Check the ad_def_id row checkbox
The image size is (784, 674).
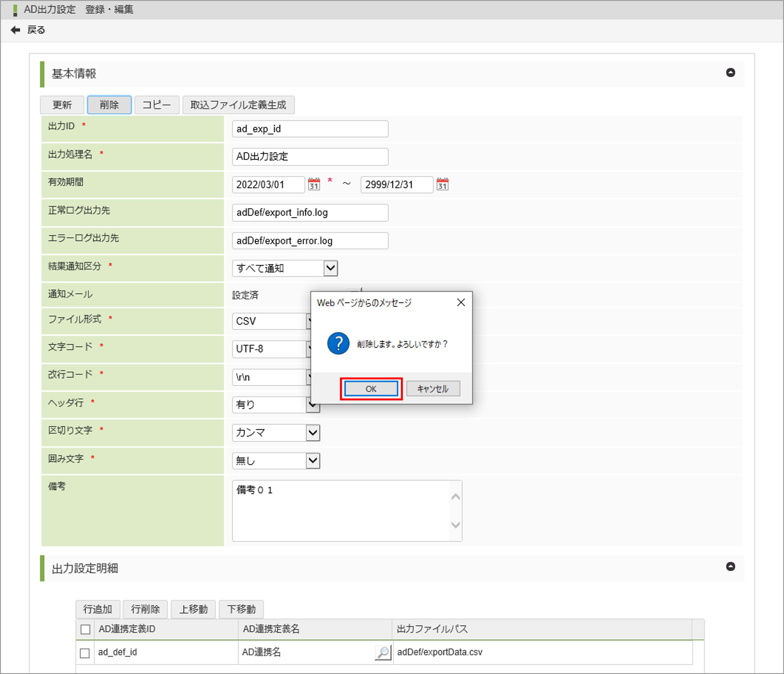[85, 653]
